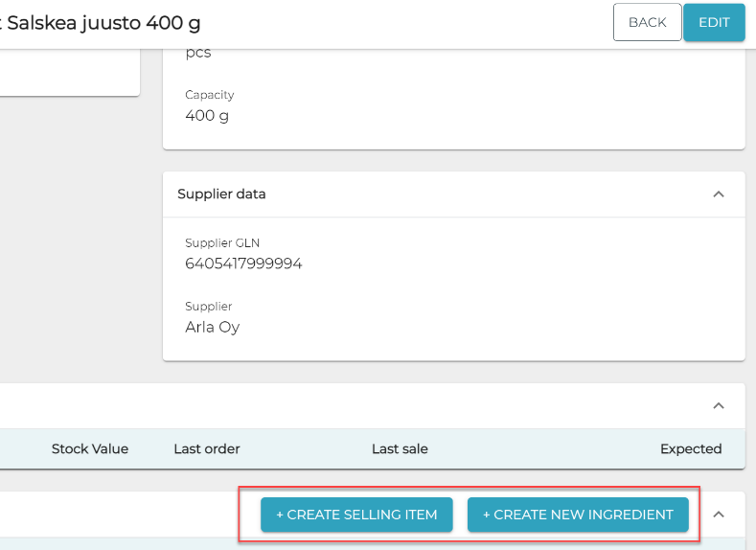Viewport: 756px width, 550px height.
Task: Select the Capacity field label
Action: coord(209,95)
